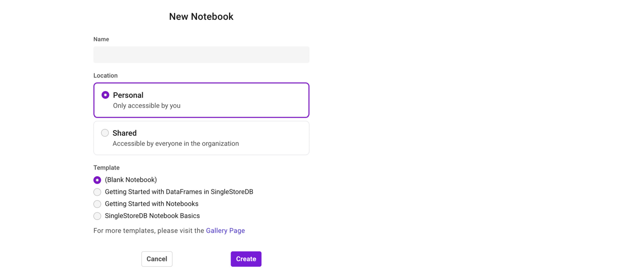The height and width of the screenshot is (277, 644).
Task: Select the Personal location radio button
Action: pos(105,95)
